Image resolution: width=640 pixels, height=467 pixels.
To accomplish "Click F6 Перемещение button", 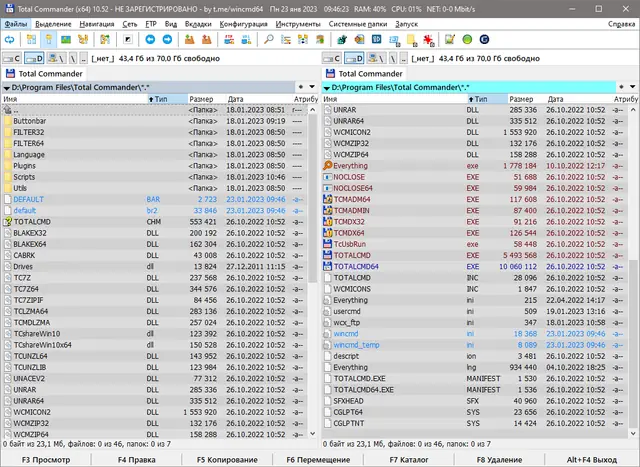I will coord(318,460).
